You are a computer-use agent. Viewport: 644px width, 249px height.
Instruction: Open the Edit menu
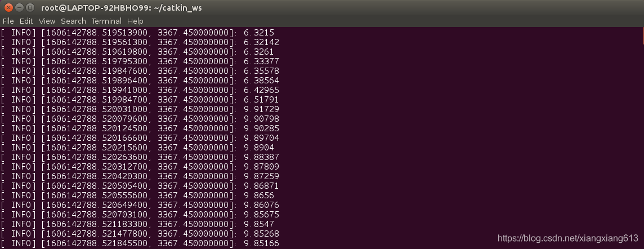pyautogui.click(x=26, y=21)
